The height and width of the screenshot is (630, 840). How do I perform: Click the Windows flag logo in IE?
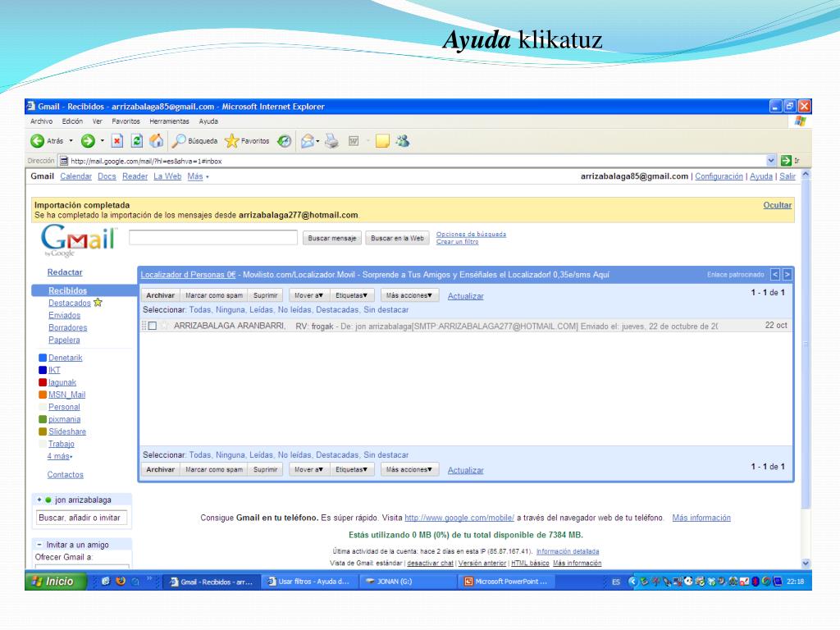click(801, 121)
